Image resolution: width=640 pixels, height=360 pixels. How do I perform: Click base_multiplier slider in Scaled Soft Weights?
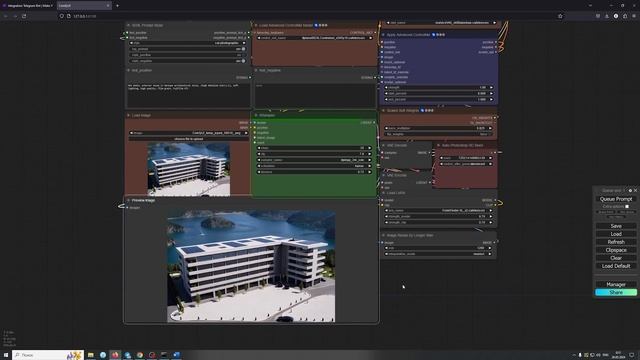pos(438,128)
